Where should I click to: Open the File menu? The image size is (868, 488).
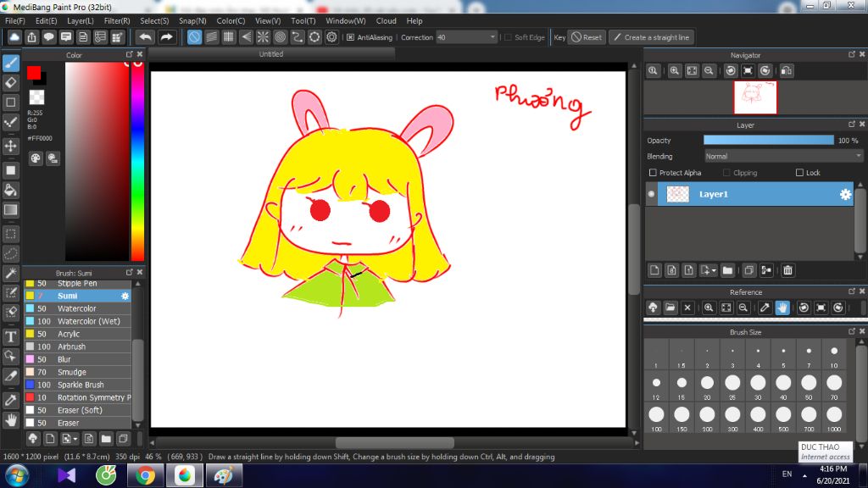(15, 20)
